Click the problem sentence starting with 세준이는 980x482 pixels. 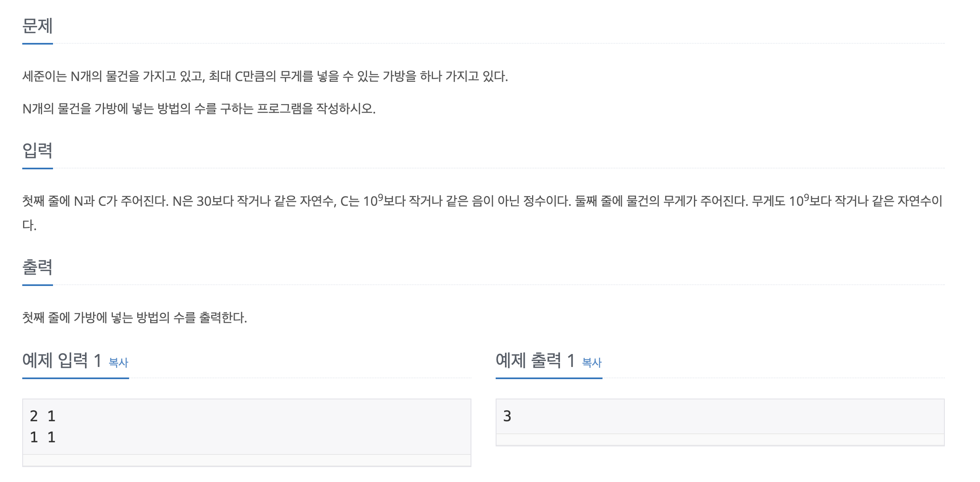265,76
